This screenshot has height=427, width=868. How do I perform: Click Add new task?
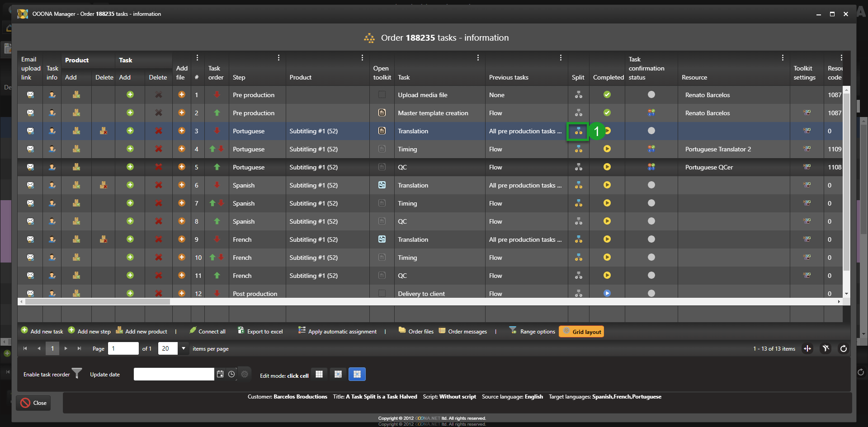pos(42,332)
